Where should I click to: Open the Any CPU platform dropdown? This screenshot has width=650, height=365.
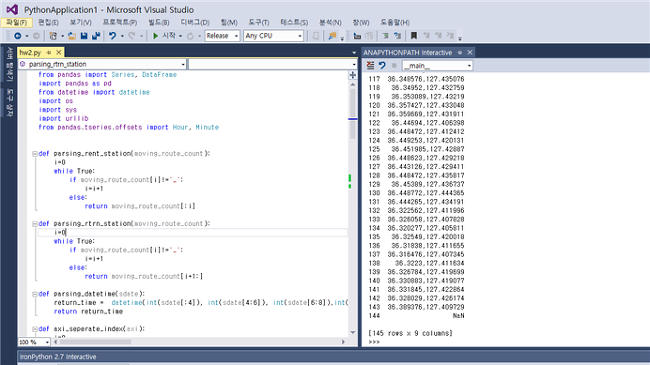pos(273,36)
